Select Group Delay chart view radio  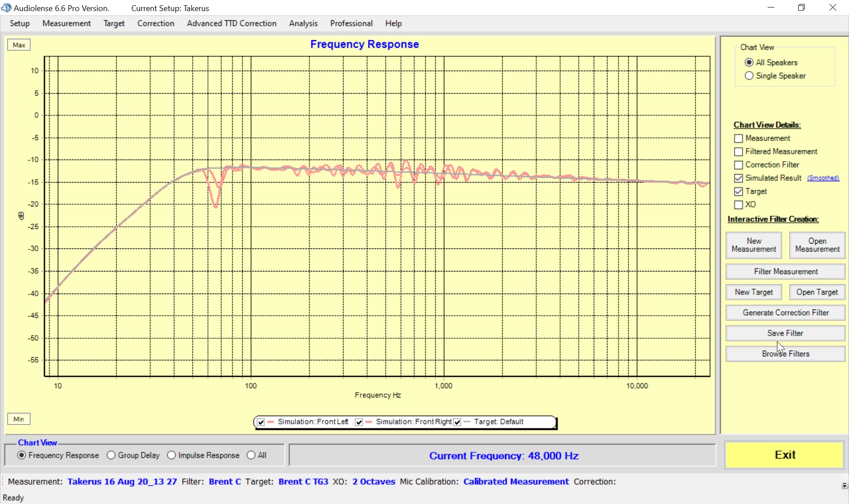point(111,455)
